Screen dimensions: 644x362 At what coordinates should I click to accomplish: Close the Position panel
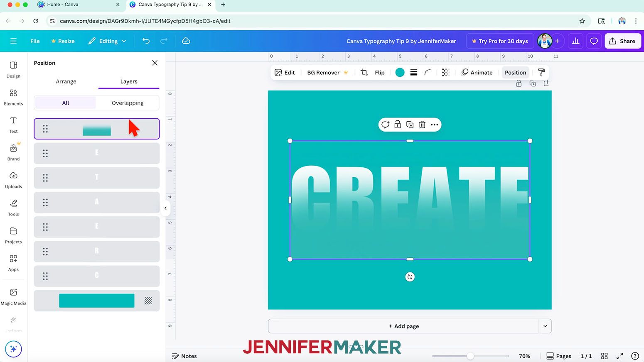[x=155, y=63]
